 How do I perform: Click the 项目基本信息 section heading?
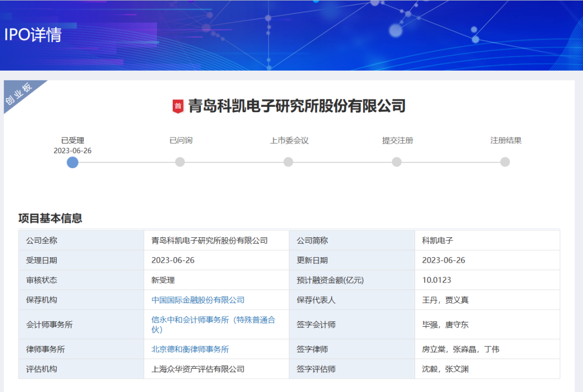[x=50, y=218]
